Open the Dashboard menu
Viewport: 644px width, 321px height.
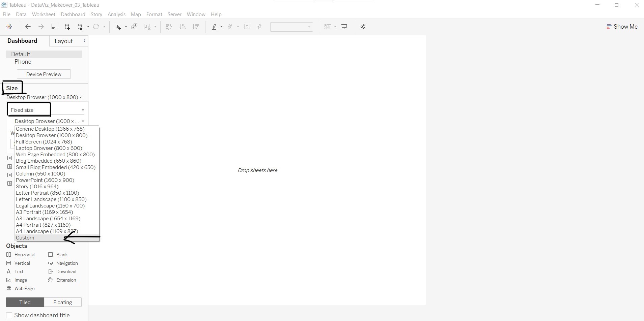[x=73, y=14]
